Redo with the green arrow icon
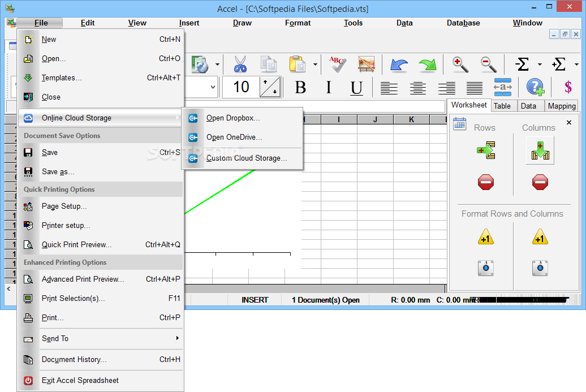Image resolution: width=586 pixels, height=392 pixels. [x=428, y=64]
